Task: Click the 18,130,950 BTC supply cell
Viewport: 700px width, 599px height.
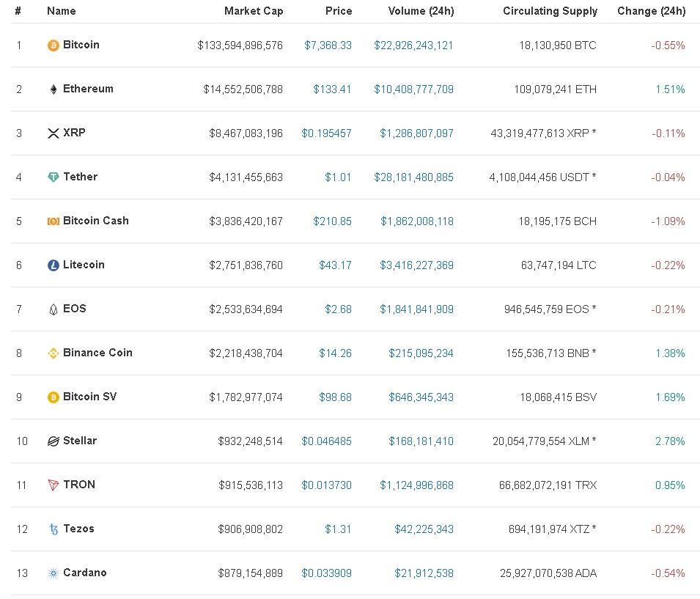Action: (x=558, y=45)
